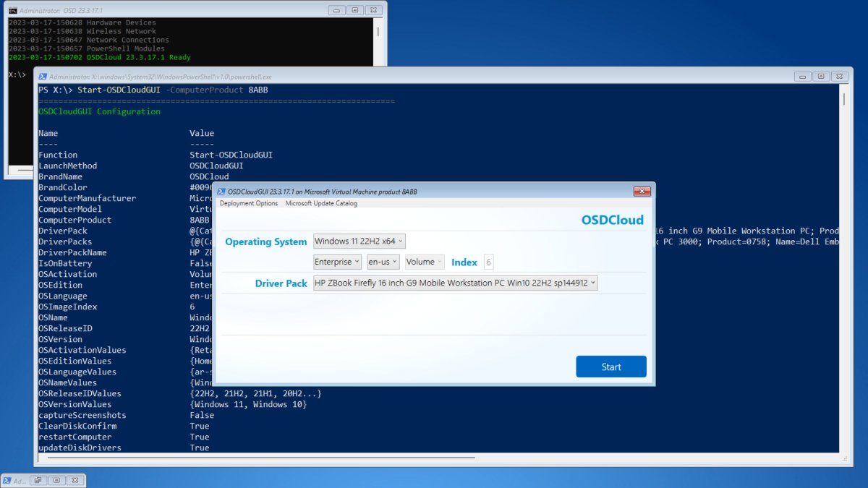This screenshot has width=868, height=488.
Task: Open the Enterprise edition dropdown
Action: 337,262
